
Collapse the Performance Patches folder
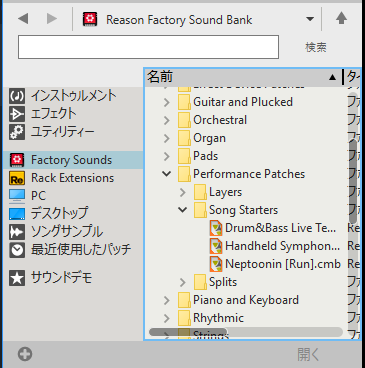tap(167, 174)
